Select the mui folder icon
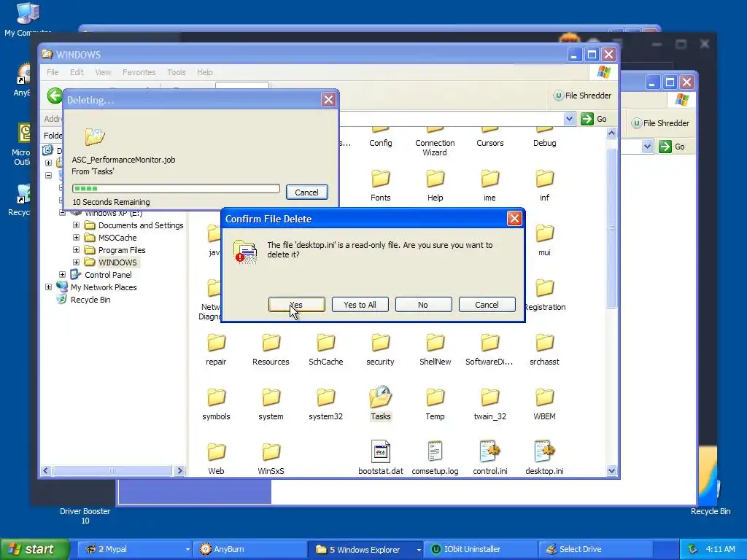 544,234
